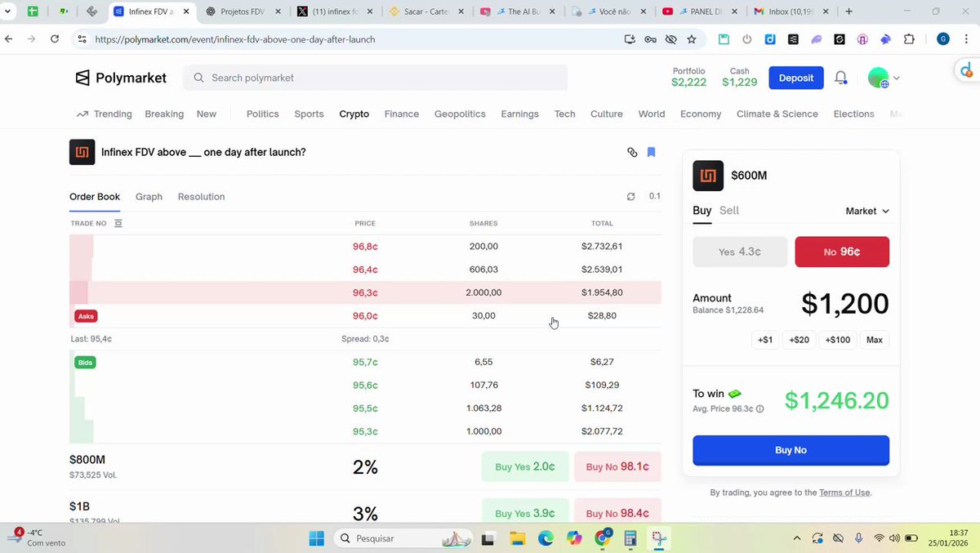Screen dimensions: 980x553
Task: Open File Explorer from the taskbar
Action: 517,538
